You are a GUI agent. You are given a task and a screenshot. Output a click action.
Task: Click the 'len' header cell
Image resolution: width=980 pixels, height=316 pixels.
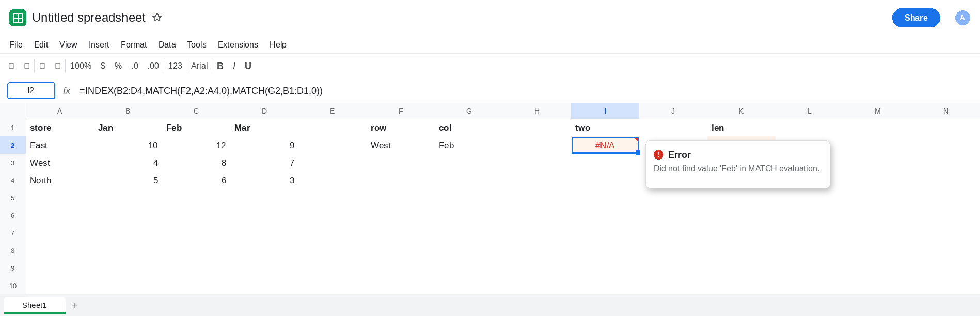pyautogui.click(x=741, y=128)
